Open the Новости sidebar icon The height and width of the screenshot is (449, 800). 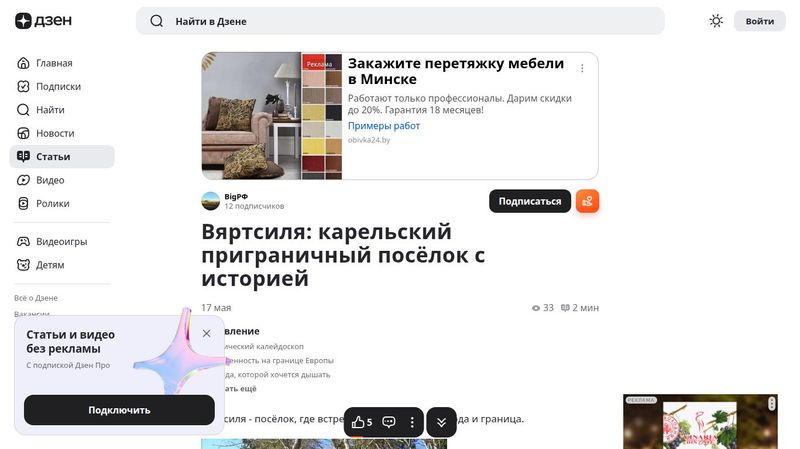[24, 133]
